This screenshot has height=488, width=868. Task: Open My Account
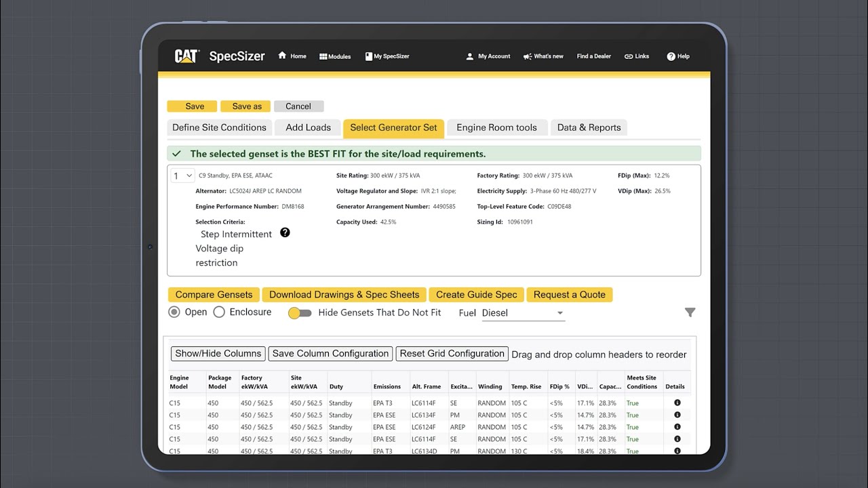[x=488, y=56]
